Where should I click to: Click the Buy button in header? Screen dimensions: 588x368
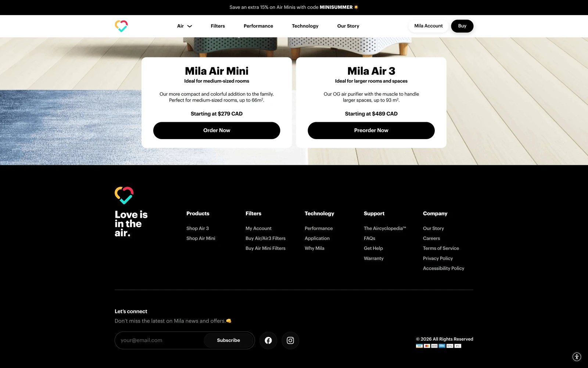[x=462, y=26]
